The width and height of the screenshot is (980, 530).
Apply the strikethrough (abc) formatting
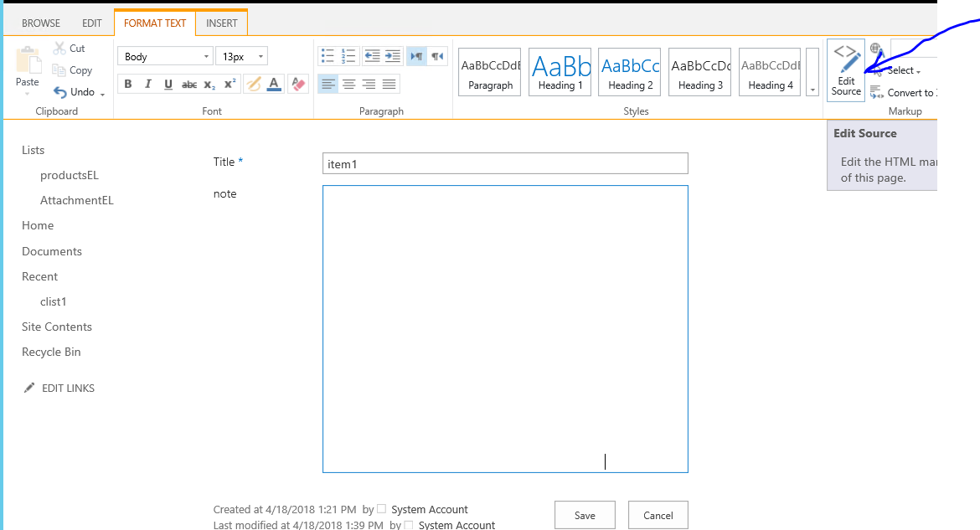point(188,84)
